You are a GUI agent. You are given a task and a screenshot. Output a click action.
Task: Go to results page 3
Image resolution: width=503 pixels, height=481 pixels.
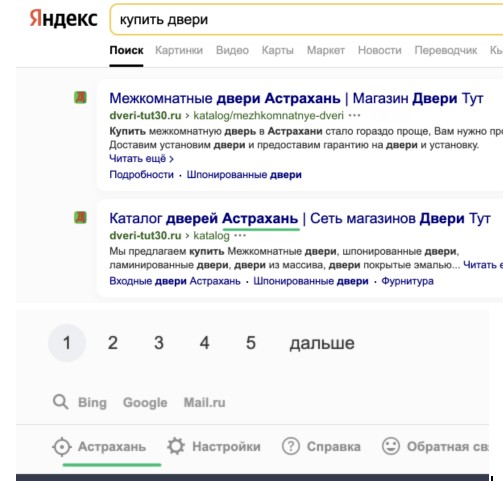pyautogui.click(x=159, y=343)
